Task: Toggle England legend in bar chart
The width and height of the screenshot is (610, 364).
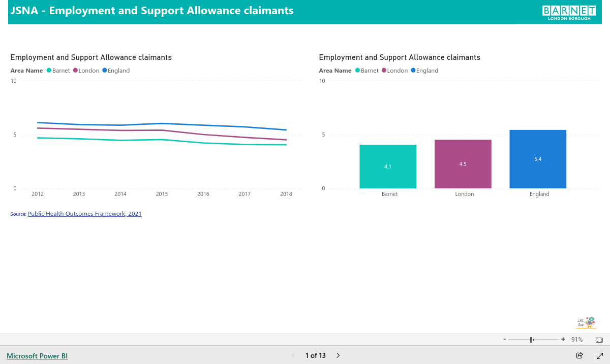Action: pyautogui.click(x=424, y=71)
